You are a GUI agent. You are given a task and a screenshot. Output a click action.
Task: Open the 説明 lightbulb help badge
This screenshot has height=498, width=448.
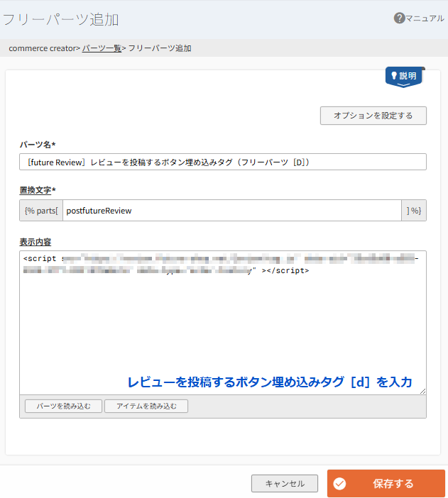tap(405, 76)
